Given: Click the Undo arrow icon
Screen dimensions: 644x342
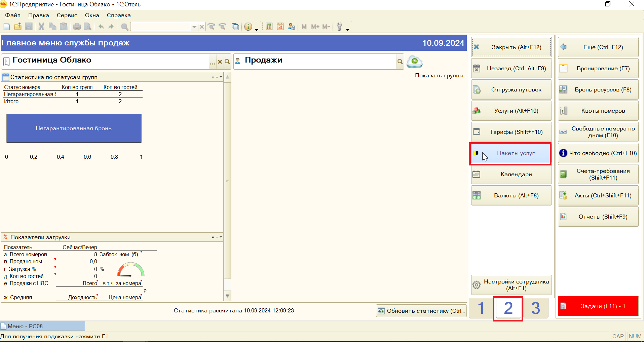Looking at the screenshot, I should pyautogui.click(x=101, y=27).
